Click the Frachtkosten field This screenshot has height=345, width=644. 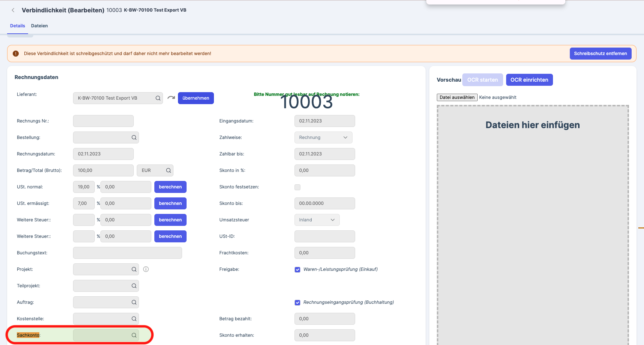325,253
